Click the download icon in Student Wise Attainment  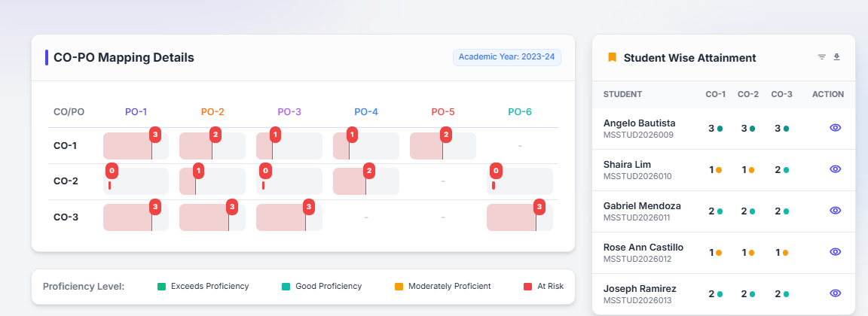click(836, 57)
